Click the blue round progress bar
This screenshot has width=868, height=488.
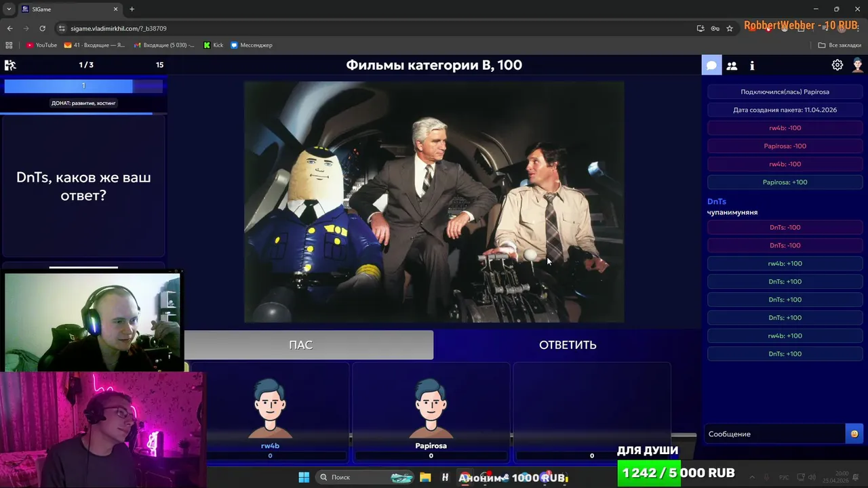pos(83,85)
